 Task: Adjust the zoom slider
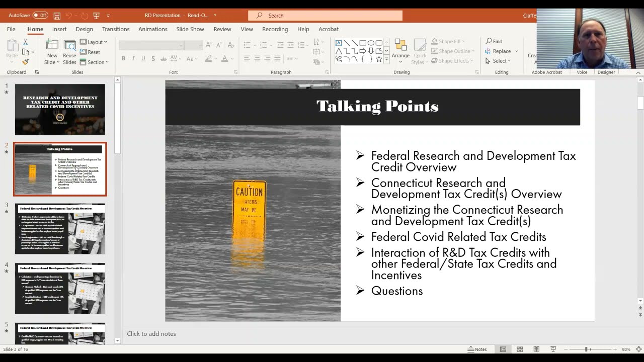586,349
